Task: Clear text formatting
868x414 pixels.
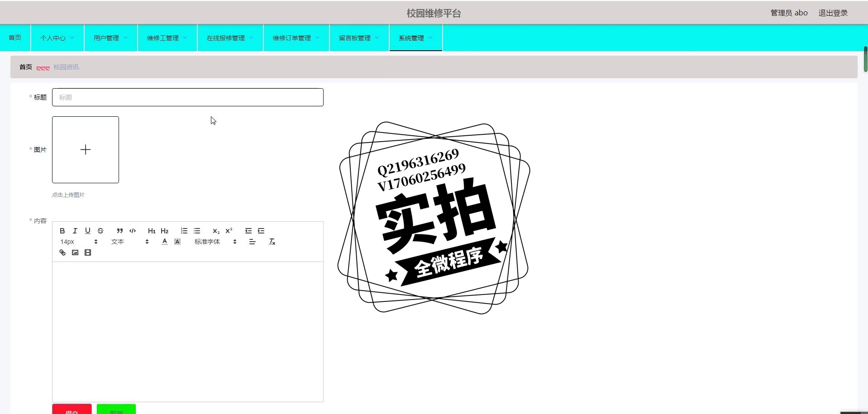Action: click(x=272, y=242)
